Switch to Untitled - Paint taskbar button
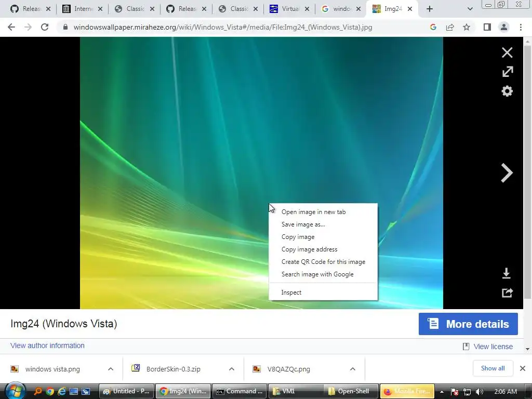Viewport: 532px width, 399px height. (x=127, y=391)
